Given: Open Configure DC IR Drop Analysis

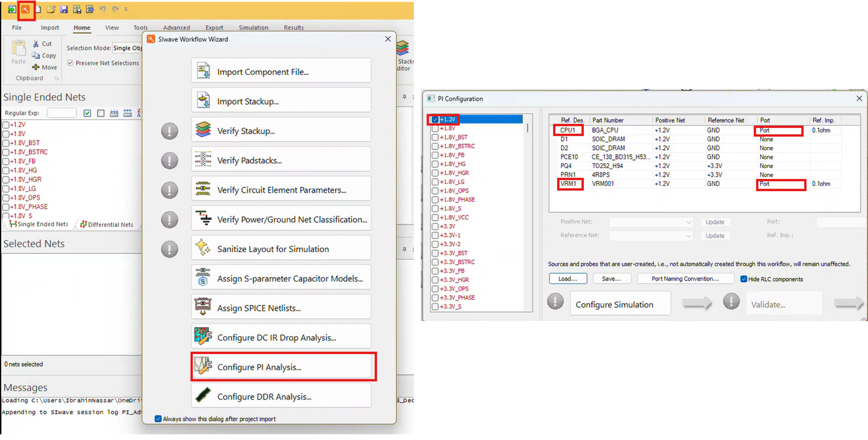Looking at the screenshot, I should pyautogui.click(x=281, y=336).
